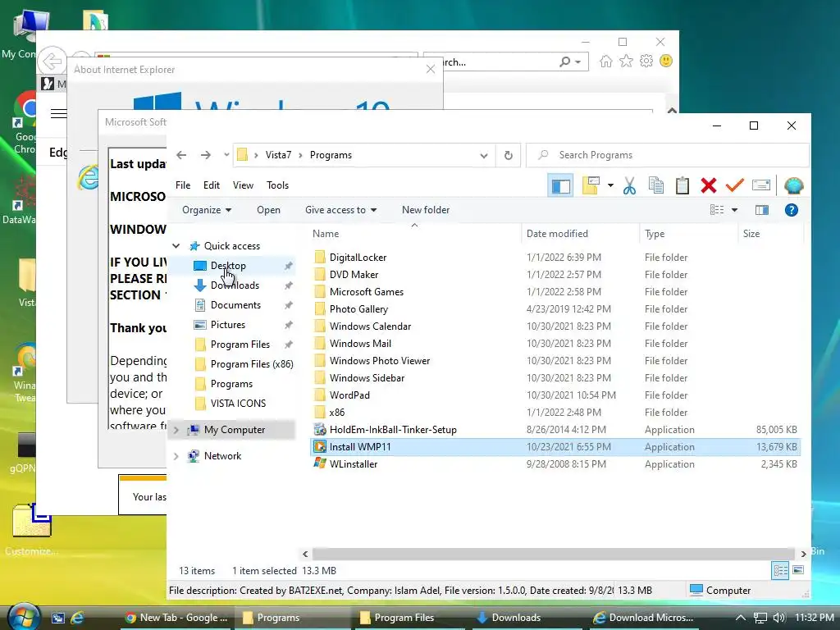Open the Tools menu
840x630 pixels.
[x=277, y=185]
